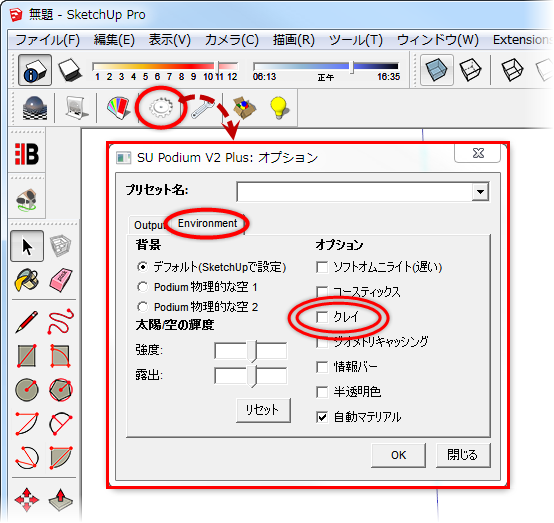Viewport: 554px width, 523px height.
Task: Expand the プリセット名 dropdown arrow
Action: (x=480, y=192)
